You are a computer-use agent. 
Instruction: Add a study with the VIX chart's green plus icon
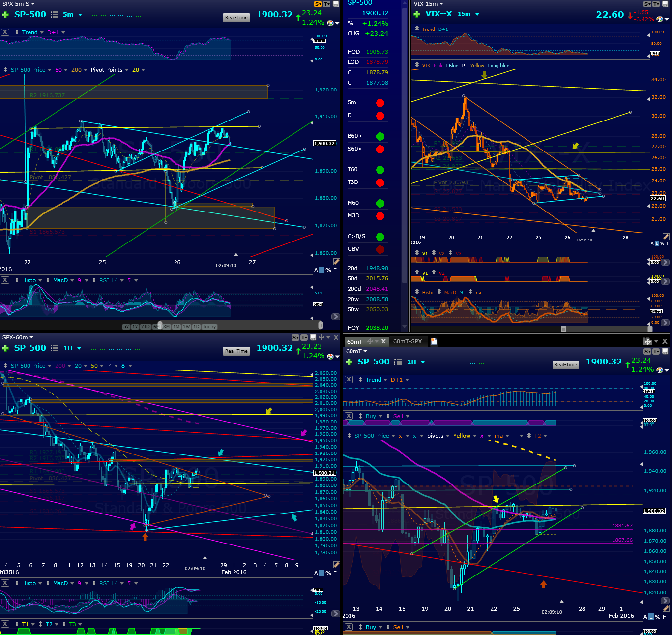(x=417, y=14)
